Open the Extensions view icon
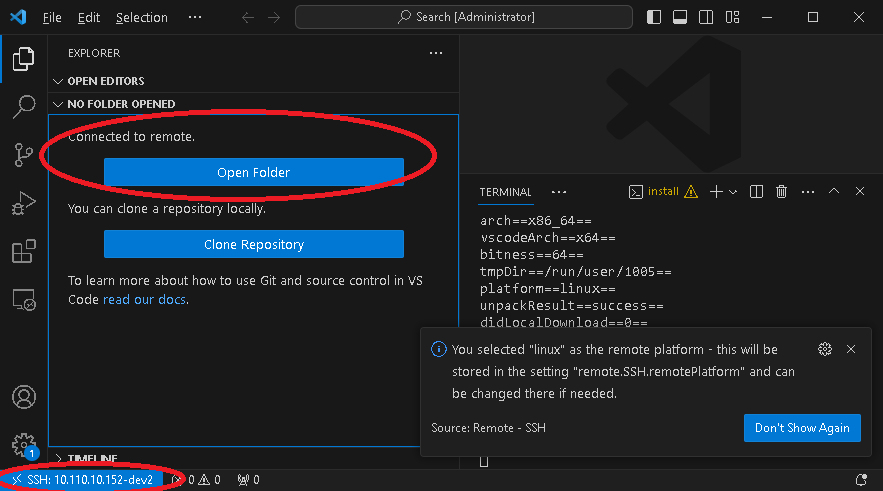This screenshot has height=491, width=883. point(24,251)
